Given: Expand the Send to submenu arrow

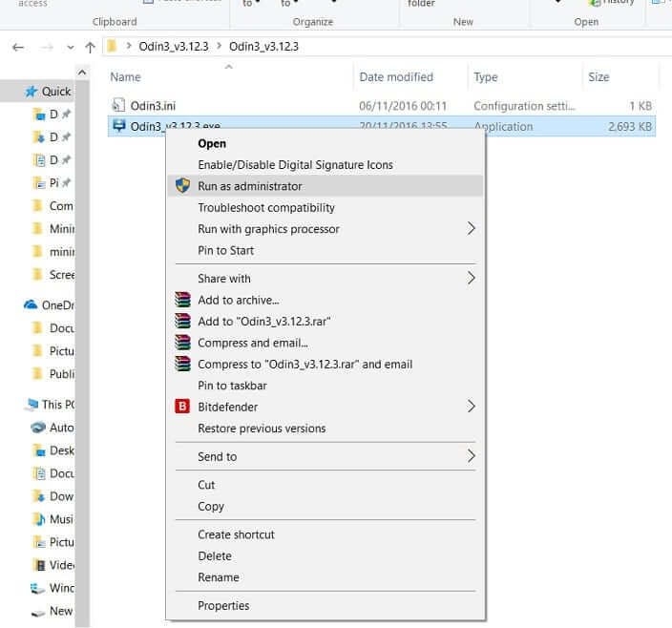Looking at the screenshot, I should click(x=471, y=456).
